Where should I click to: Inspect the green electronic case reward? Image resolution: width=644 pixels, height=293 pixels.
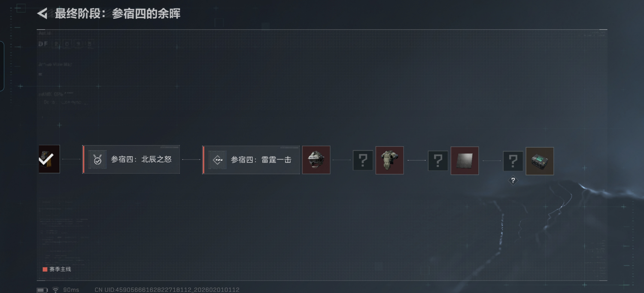pyautogui.click(x=540, y=161)
